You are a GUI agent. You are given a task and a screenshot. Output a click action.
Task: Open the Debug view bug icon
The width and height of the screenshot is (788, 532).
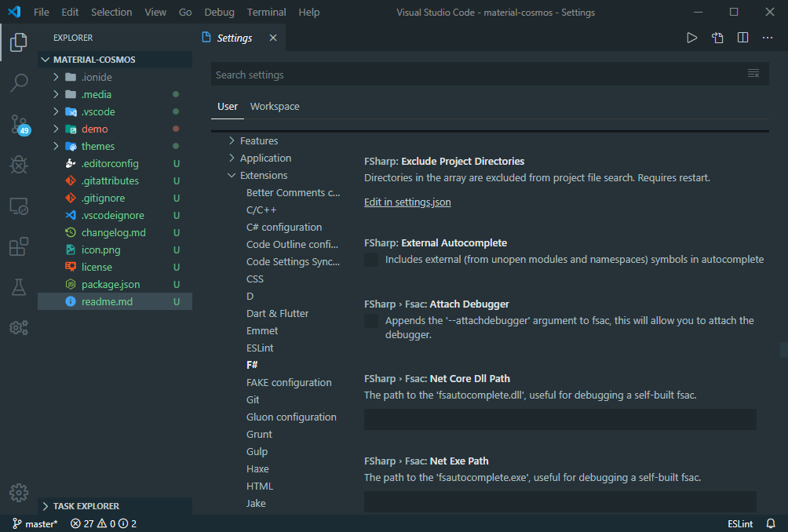(x=19, y=165)
